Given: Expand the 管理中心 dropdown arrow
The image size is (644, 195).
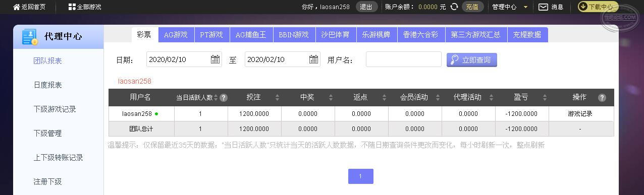Looking at the screenshot, I should [x=525, y=7].
